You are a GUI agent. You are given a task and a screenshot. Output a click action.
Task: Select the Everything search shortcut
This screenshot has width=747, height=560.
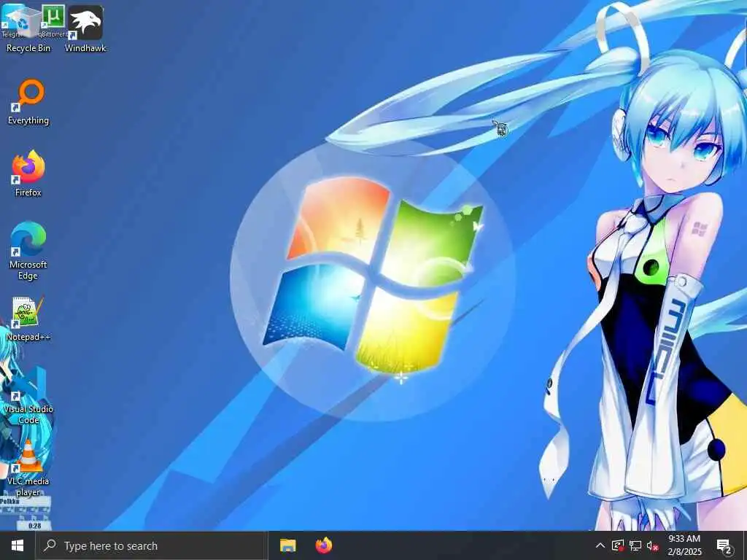point(28,102)
